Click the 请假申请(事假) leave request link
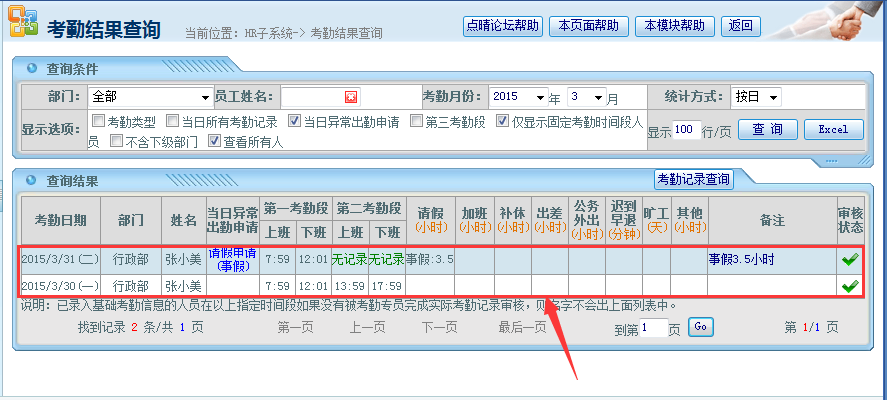Screen dimensions: 887x400 coord(233,259)
